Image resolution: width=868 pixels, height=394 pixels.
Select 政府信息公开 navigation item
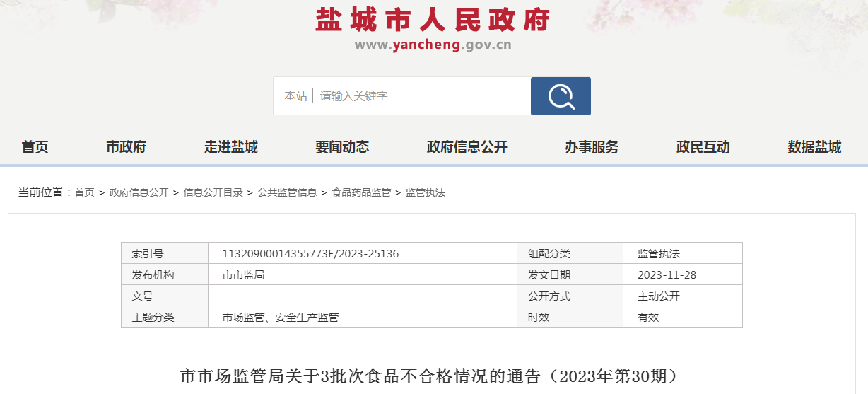click(467, 147)
